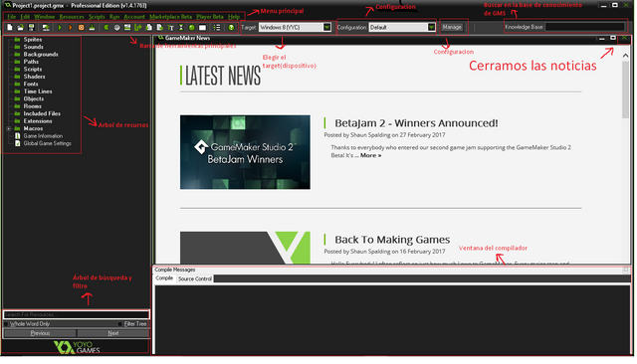Open the Target platform dropdown

pyautogui.click(x=327, y=27)
